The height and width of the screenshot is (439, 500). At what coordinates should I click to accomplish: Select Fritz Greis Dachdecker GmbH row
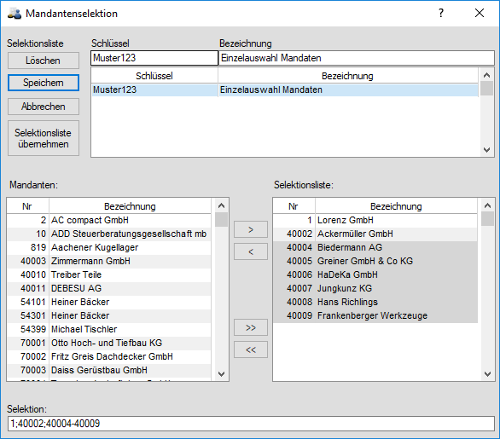click(x=109, y=357)
